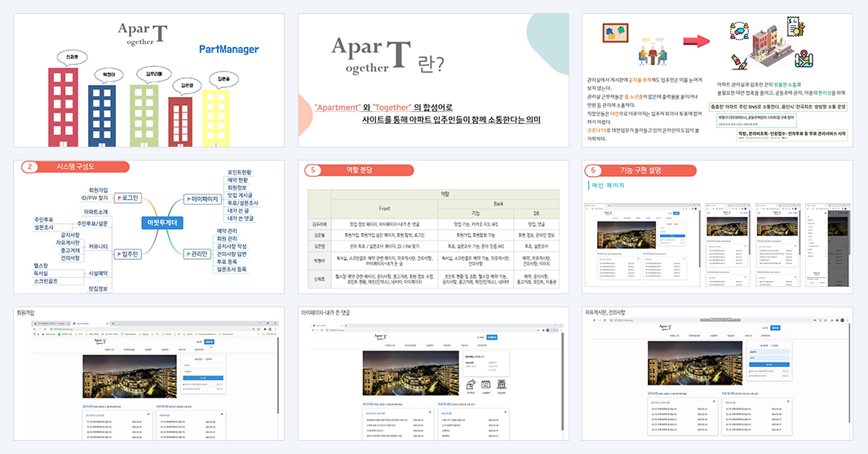Viewport: 868px width, 454px height.
Task: Select the 관리인 node in mind map
Action: coord(197,253)
